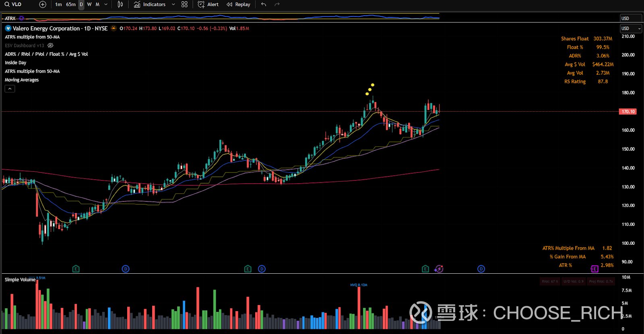
Task: Click the Shares Float label
Action: click(575, 39)
